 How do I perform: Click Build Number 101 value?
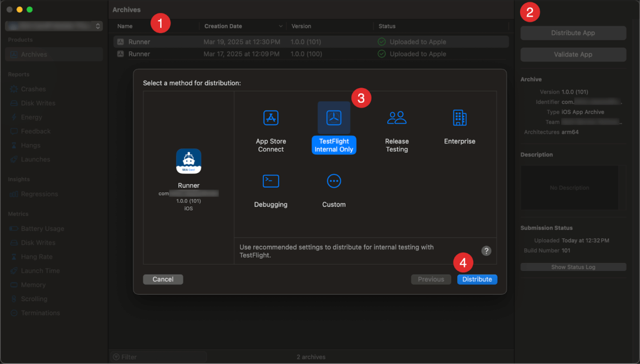point(566,250)
